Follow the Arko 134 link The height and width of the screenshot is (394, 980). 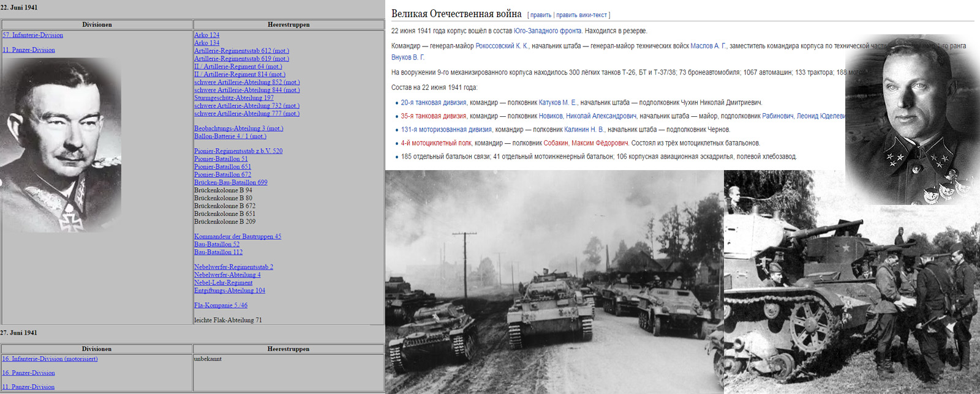pyautogui.click(x=207, y=43)
